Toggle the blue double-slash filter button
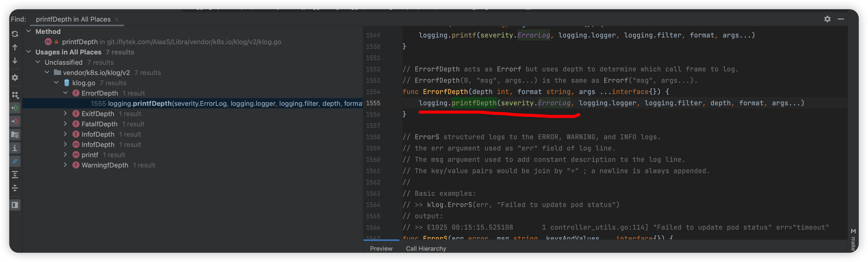This screenshot has height=262, width=868. click(15, 161)
